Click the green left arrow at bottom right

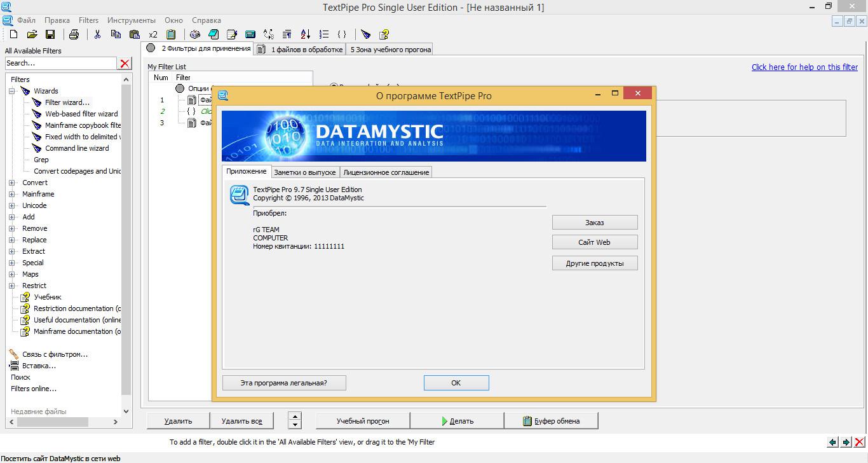click(832, 442)
